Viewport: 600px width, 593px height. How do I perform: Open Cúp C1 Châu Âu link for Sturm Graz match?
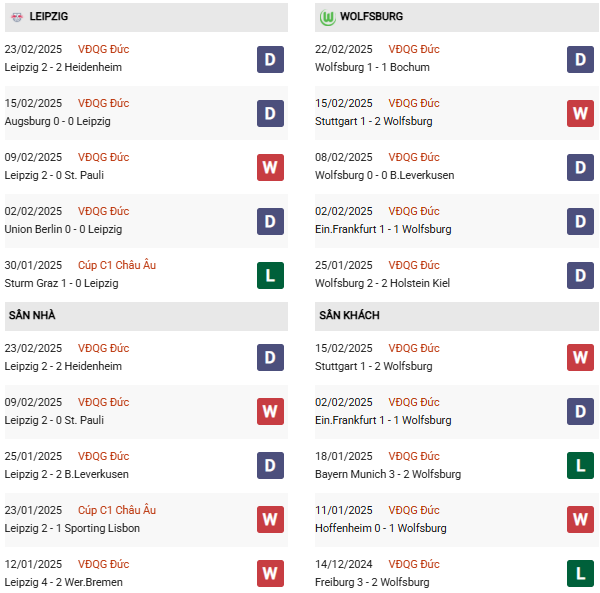pos(117,265)
